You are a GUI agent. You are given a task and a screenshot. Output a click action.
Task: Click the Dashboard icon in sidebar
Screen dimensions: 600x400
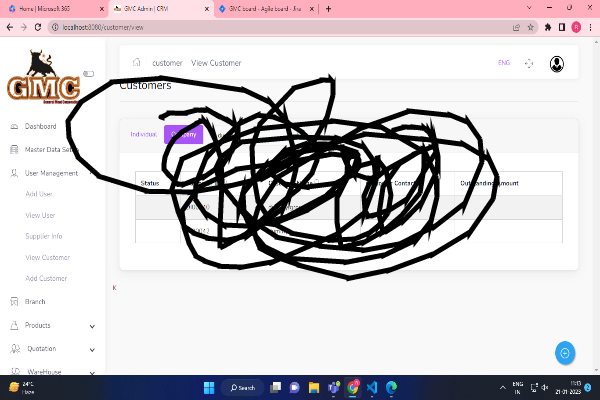14,127
